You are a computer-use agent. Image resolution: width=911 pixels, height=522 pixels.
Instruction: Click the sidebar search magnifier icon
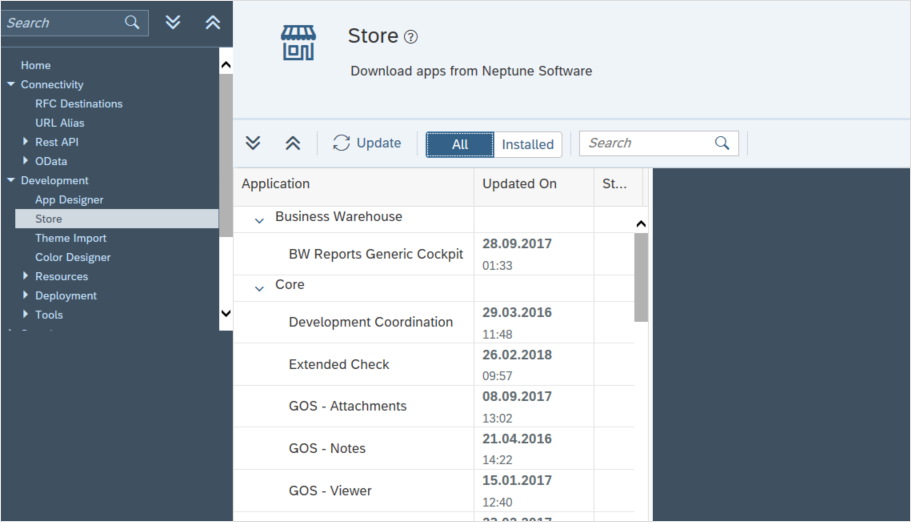pyautogui.click(x=132, y=23)
